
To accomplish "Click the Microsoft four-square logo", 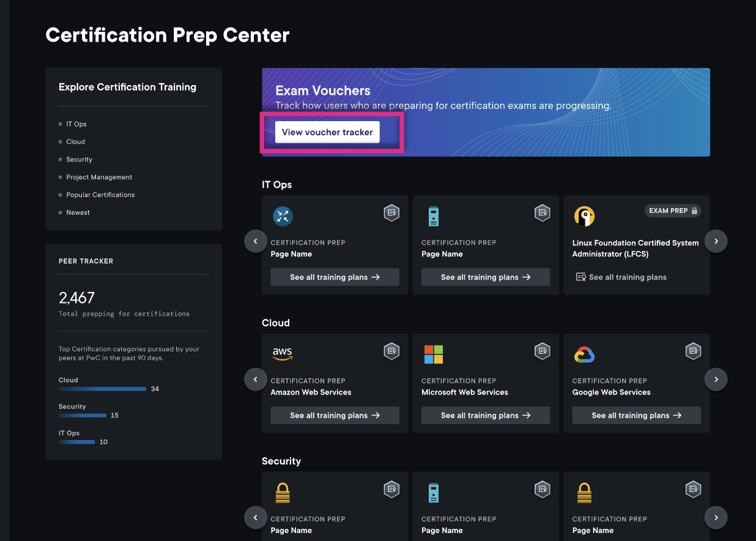I will [433, 354].
